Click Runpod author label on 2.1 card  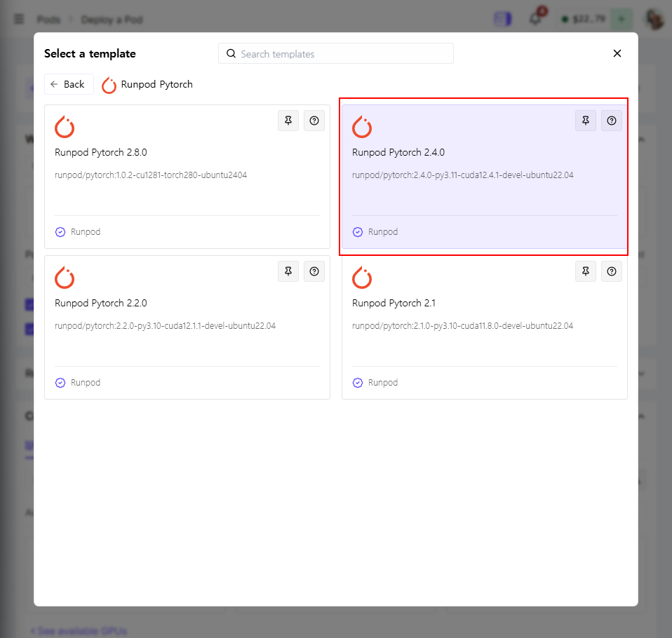(383, 383)
